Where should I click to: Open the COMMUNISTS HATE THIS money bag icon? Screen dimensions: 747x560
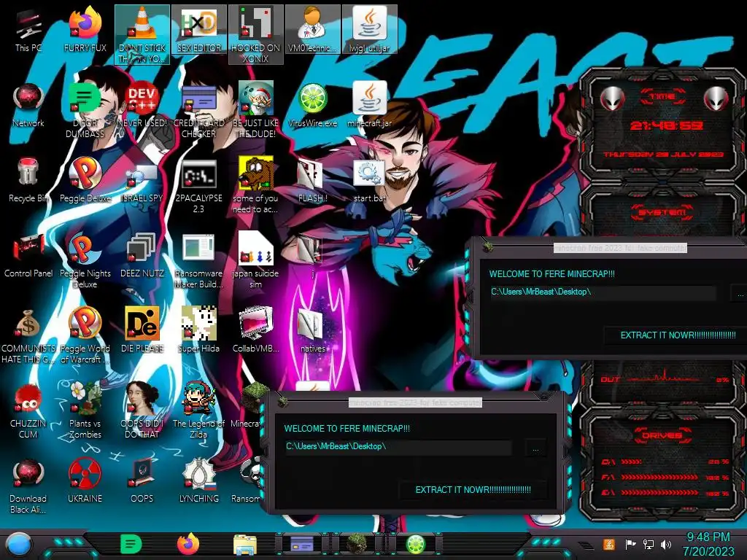pyautogui.click(x=28, y=335)
